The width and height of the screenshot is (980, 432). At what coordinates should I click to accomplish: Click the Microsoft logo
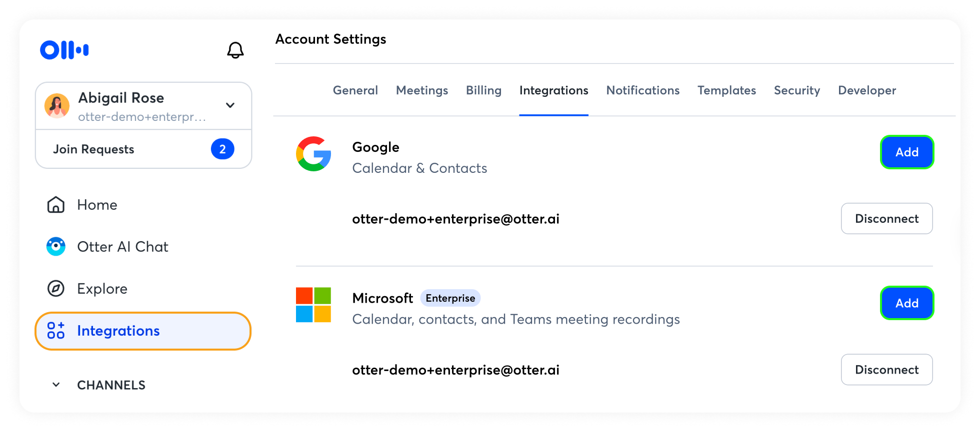313,305
